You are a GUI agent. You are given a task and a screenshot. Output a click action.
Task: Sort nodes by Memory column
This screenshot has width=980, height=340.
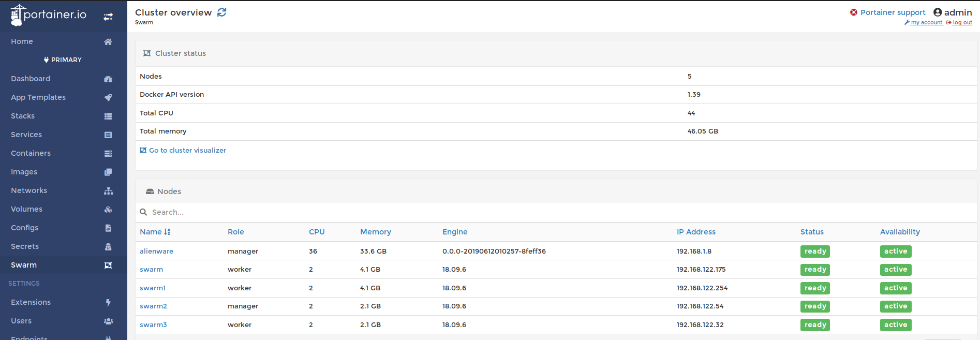(x=376, y=232)
